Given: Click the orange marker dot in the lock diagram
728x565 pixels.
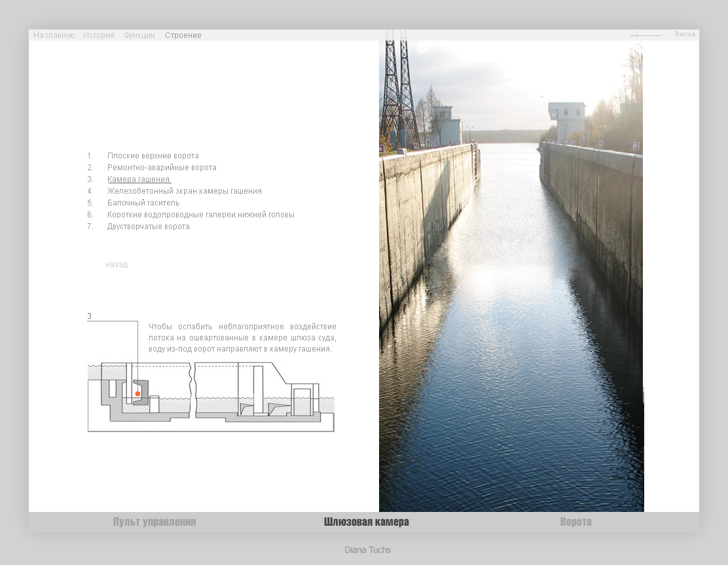Looking at the screenshot, I should click(x=137, y=393).
